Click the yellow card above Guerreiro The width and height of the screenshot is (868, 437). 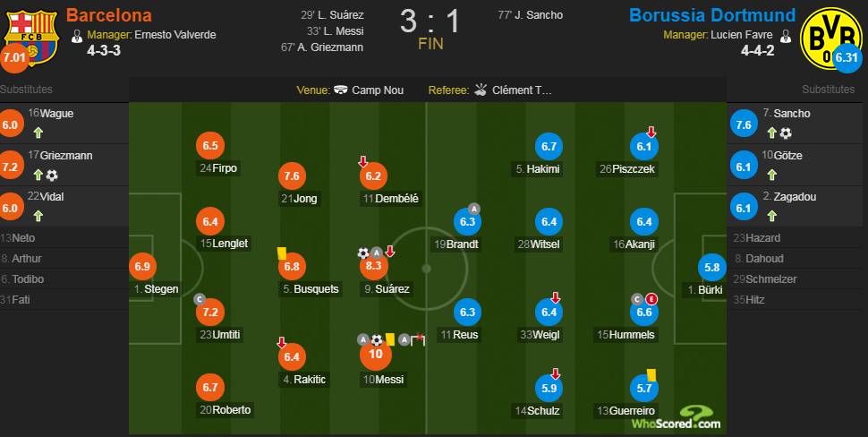[x=651, y=375]
